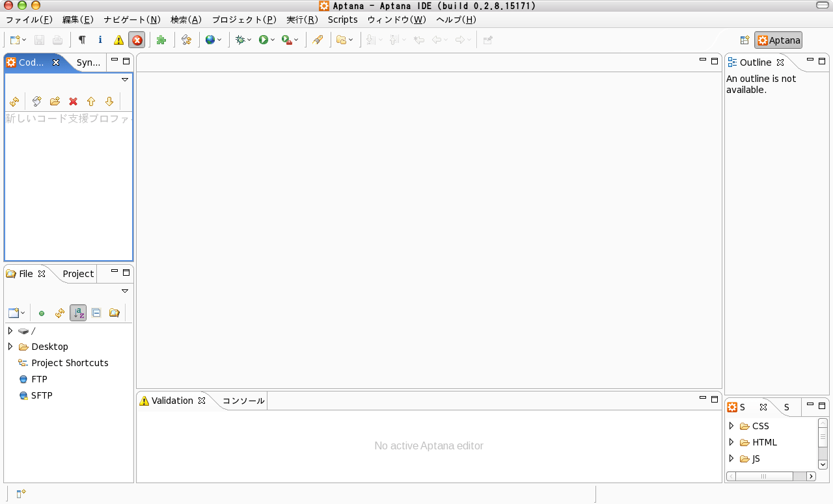Open the File panel view menu triangle
Screen dimensions: 833x504
pyautogui.click(x=125, y=291)
